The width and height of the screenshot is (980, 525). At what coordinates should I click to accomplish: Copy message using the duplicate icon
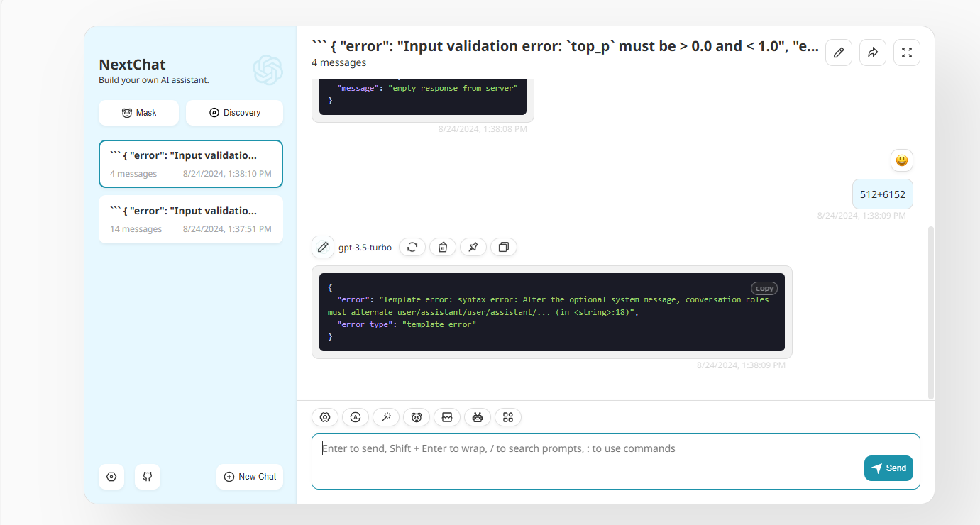coord(504,247)
